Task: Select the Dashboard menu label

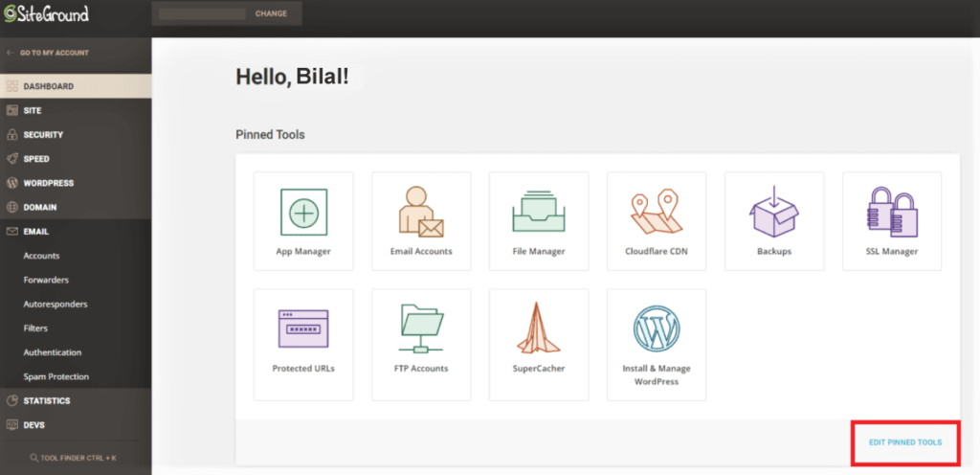Action: pyautogui.click(x=49, y=86)
